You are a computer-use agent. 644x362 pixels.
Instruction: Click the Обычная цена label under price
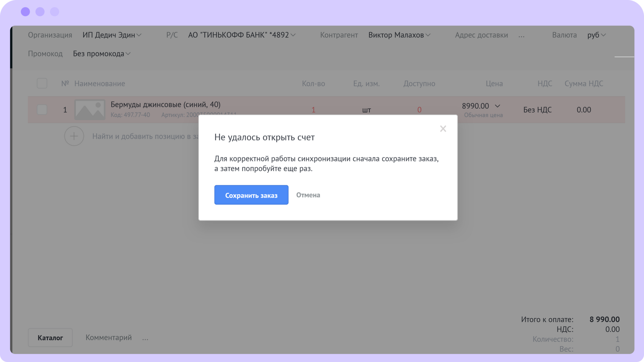(x=483, y=115)
